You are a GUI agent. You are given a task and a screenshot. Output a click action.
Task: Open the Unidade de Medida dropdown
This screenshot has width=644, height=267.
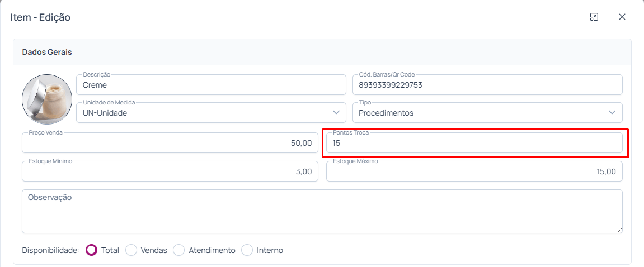point(211,112)
